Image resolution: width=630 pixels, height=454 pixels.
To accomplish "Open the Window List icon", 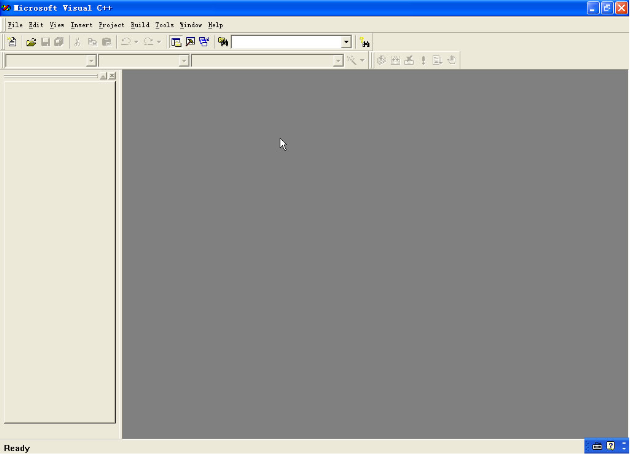I will (x=205, y=42).
